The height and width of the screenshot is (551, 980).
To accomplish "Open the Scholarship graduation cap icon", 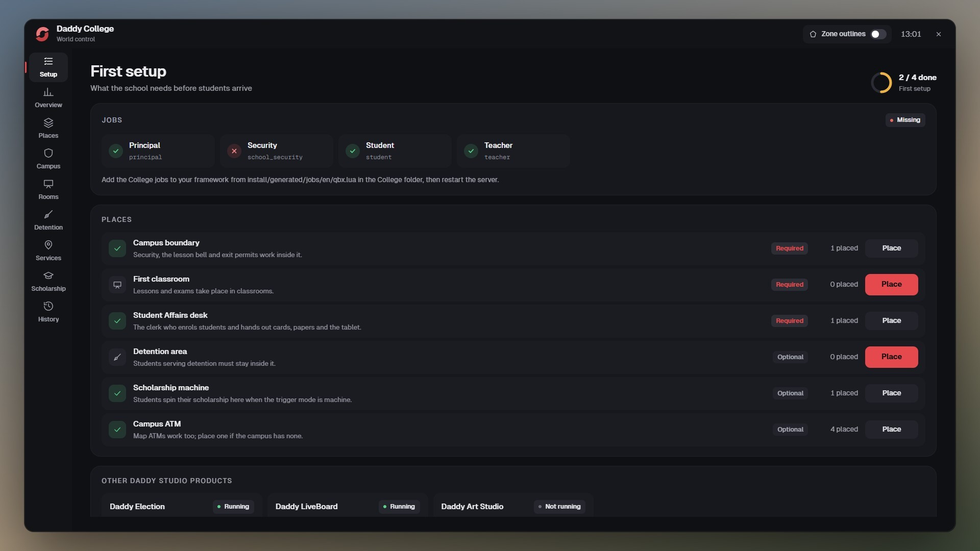I will click(48, 275).
